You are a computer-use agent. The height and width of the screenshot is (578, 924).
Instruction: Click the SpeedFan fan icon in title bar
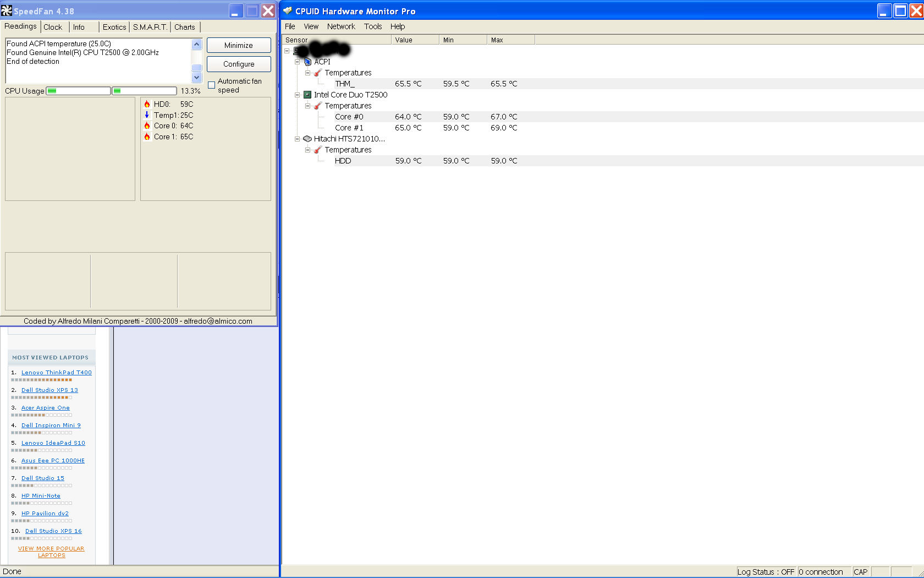pyautogui.click(x=7, y=10)
